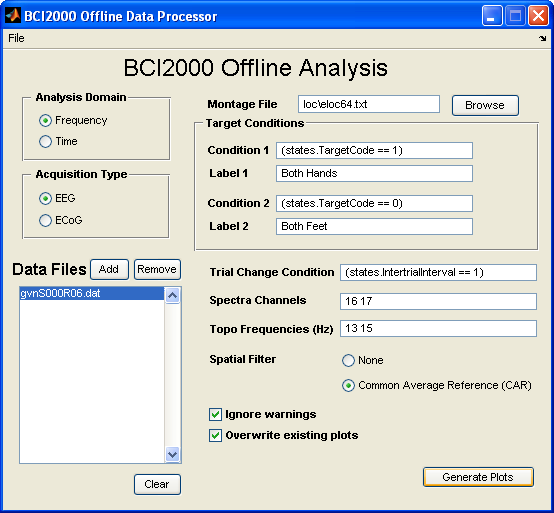Select gvnS000R06.dat in the file list
Image resolution: width=554 pixels, height=513 pixels.
coord(92,293)
